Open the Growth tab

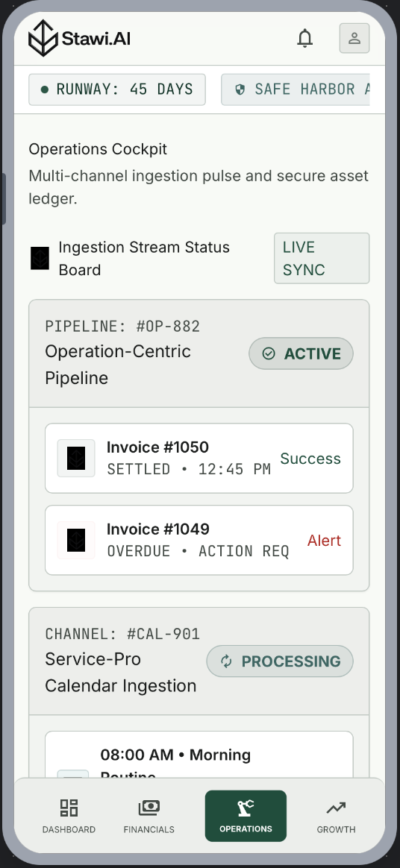336,816
